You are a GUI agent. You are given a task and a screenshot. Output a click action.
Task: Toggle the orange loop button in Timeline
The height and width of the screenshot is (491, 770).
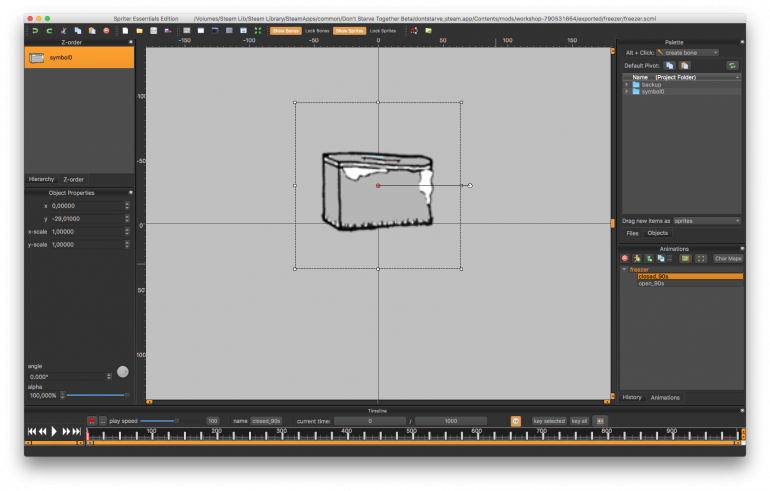[x=516, y=421]
